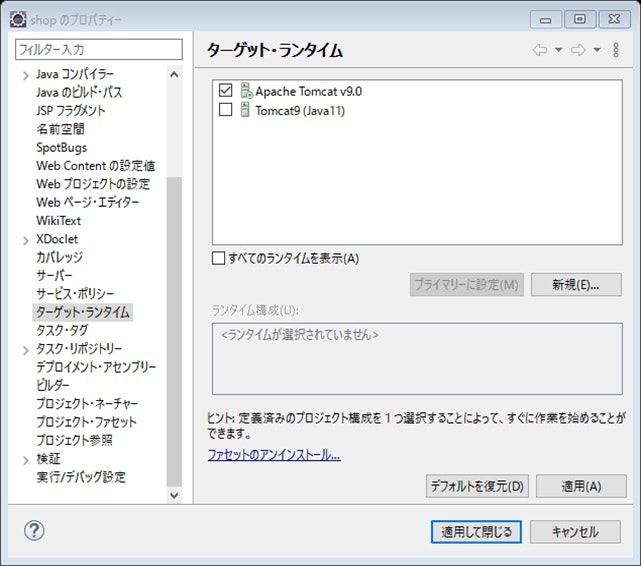Select Web Content の設定値 item
This screenshot has height=566, width=641.
click(96, 166)
